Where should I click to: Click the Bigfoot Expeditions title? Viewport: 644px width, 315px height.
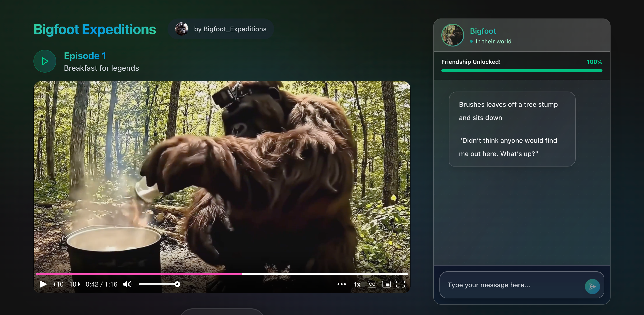(x=94, y=29)
